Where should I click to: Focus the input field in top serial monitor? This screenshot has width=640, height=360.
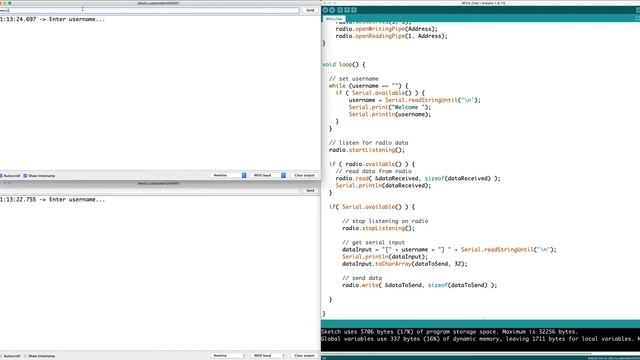click(149, 10)
